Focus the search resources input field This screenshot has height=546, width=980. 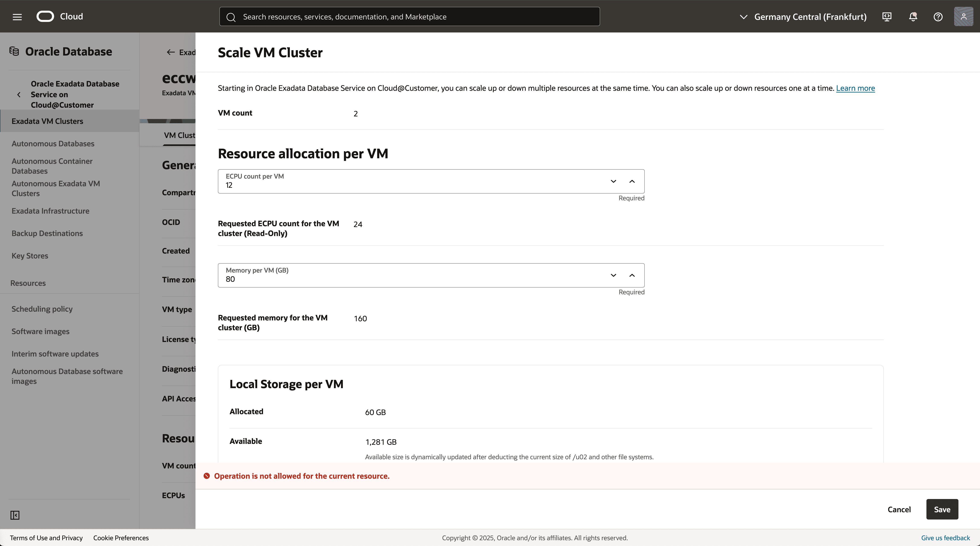click(x=409, y=17)
